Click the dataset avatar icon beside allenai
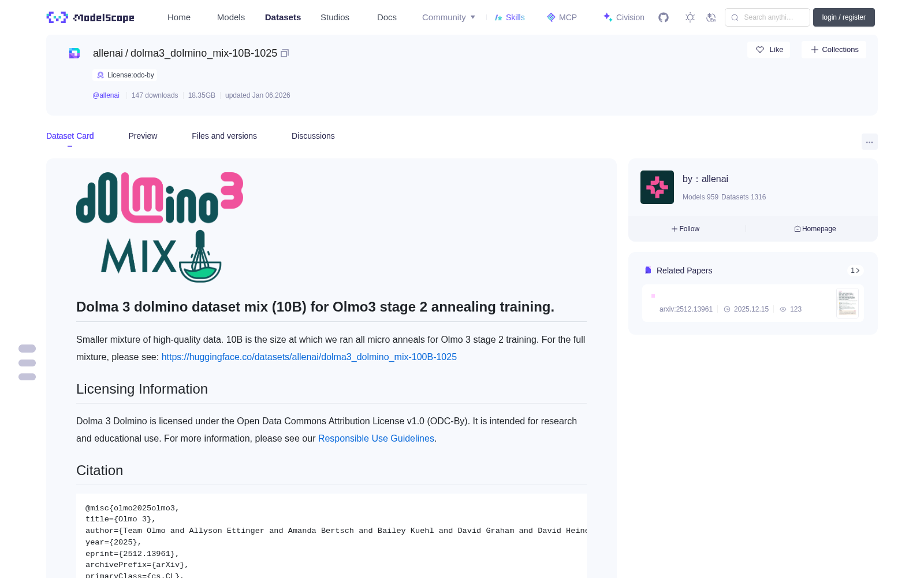Viewport: 924px width, 578px height. 74,53
